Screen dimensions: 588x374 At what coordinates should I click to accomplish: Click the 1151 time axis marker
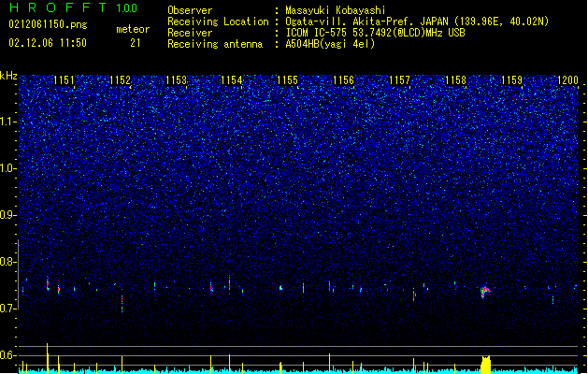[x=65, y=80]
